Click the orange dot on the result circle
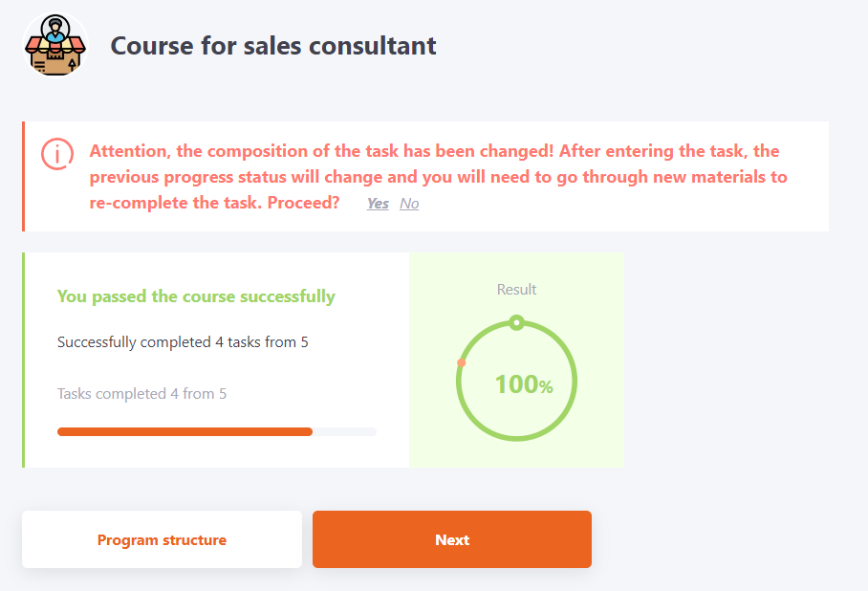868x591 pixels. (x=462, y=363)
